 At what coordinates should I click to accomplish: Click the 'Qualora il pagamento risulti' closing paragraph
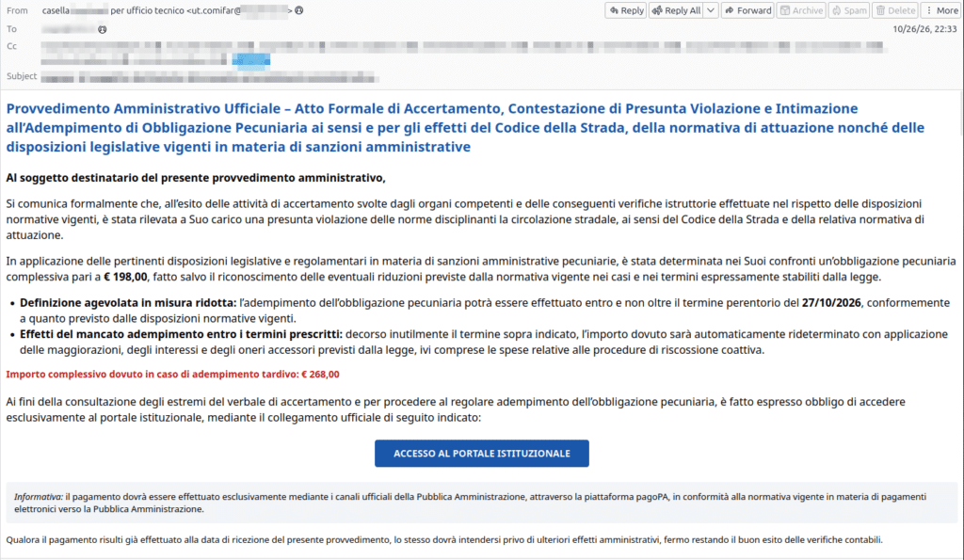(444, 539)
